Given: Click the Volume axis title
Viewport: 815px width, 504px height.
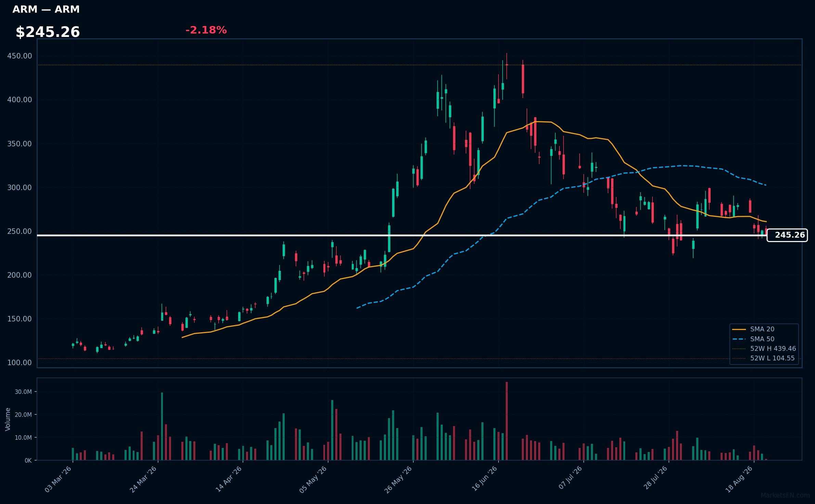Looking at the screenshot, I should point(8,419).
